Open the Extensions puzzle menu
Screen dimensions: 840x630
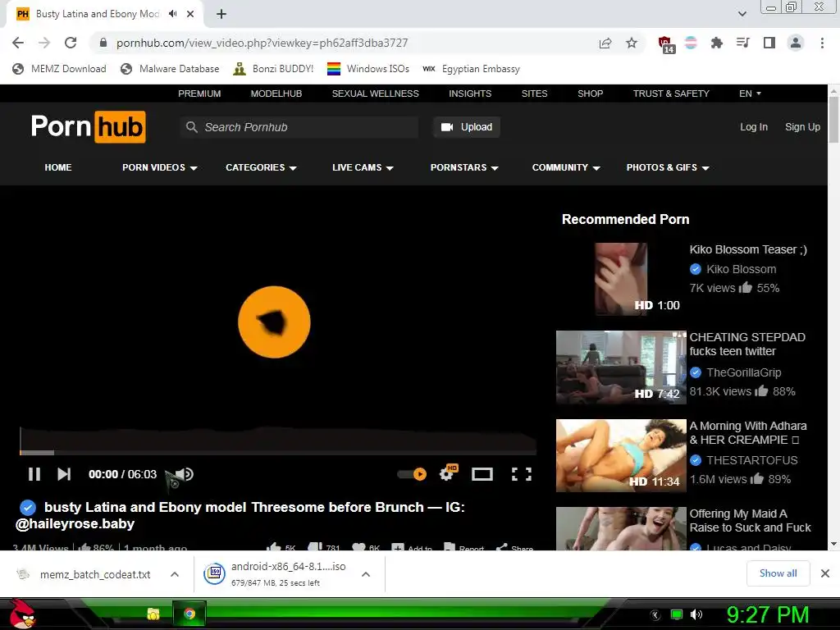[x=716, y=43]
